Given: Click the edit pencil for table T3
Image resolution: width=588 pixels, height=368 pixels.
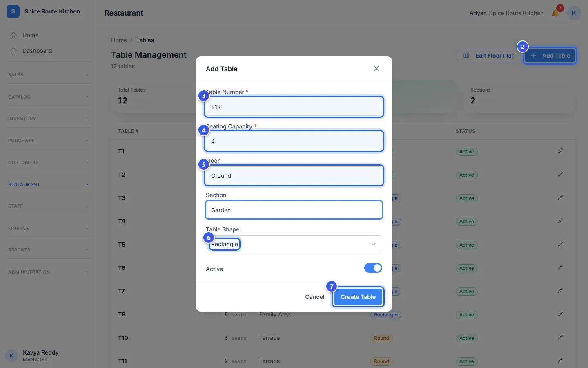Looking at the screenshot, I should pyautogui.click(x=560, y=198).
